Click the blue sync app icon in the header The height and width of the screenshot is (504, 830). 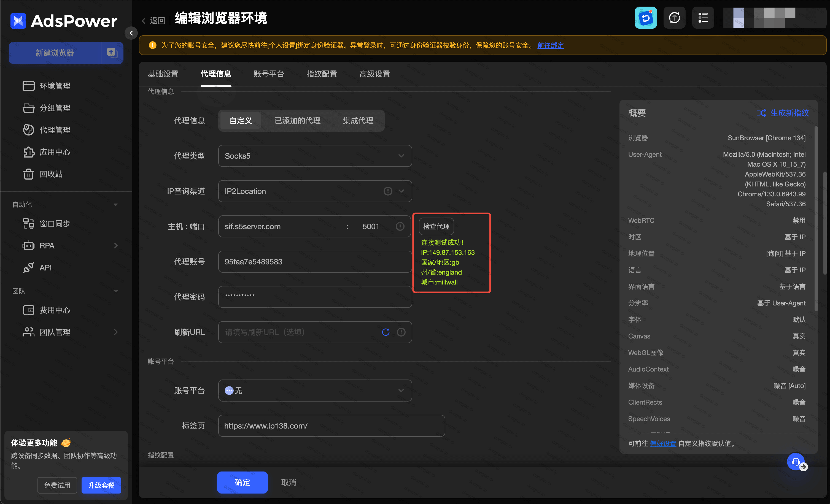tap(646, 18)
